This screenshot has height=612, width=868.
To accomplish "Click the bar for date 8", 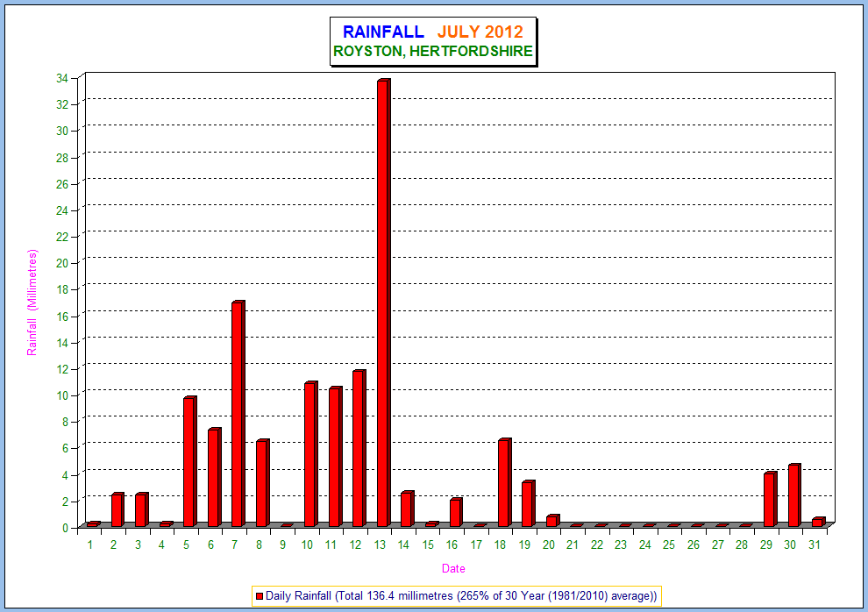I will pyautogui.click(x=262, y=483).
